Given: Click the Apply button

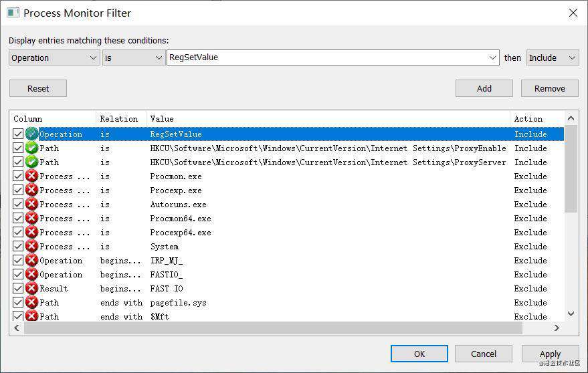Looking at the screenshot, I should [x=550, y=354].
